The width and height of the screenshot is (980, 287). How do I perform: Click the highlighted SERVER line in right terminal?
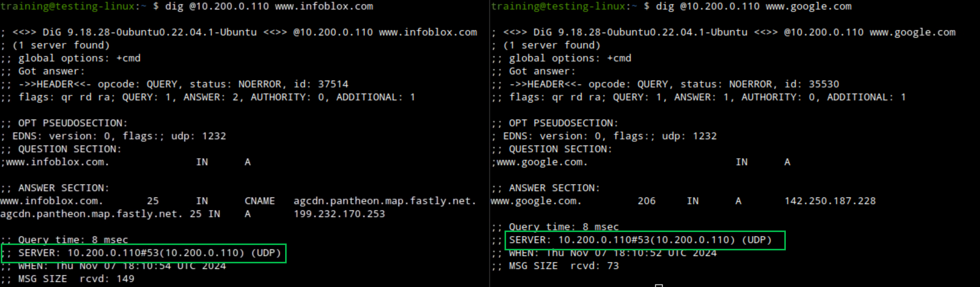pos(640,240)
